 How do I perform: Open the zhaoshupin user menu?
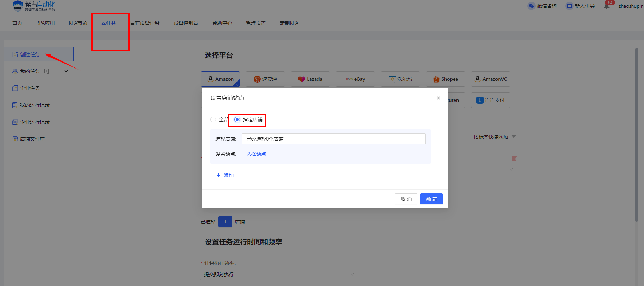(x=631, y=6)
